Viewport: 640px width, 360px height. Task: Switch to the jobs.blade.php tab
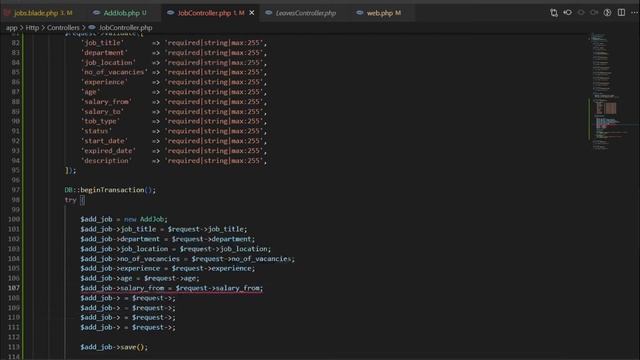coord(40,13)
